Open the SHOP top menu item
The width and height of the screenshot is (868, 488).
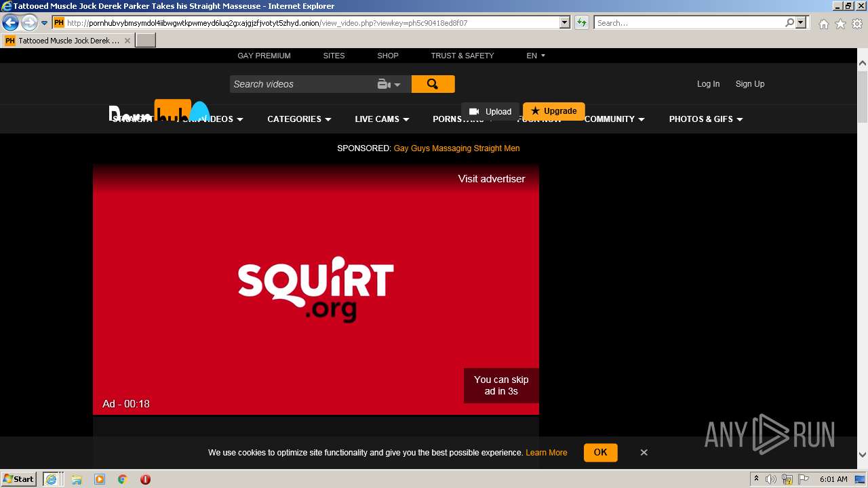point(388,56)
